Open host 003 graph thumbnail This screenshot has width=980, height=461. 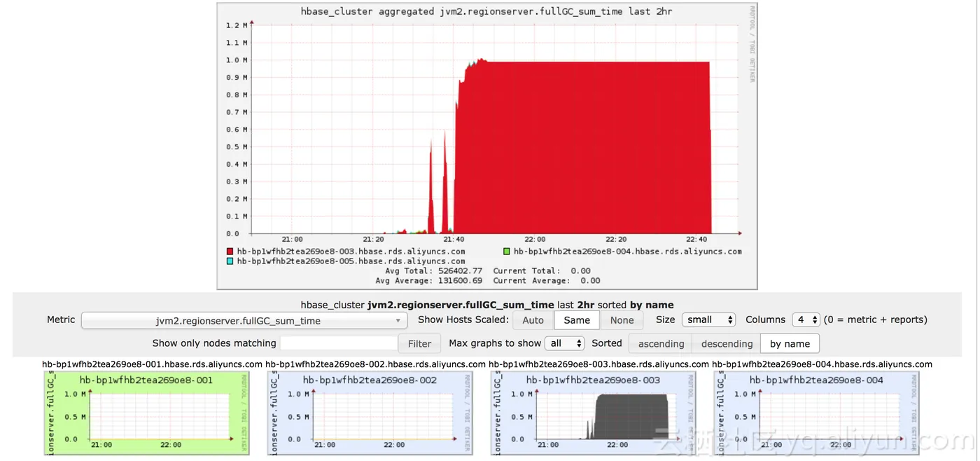(x=594, y=413)
